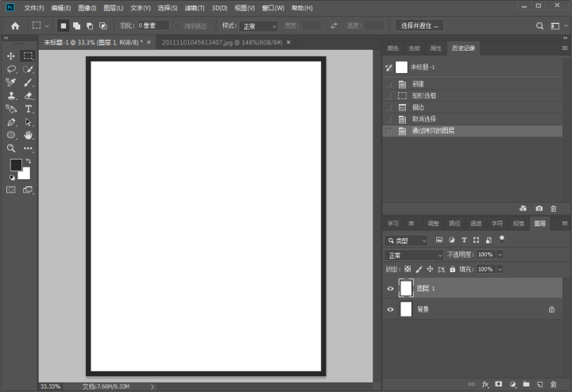This screenshot has width=572, height=392.
Task: Toggle lock all padlock in Layers
Action: click(452, 269)
